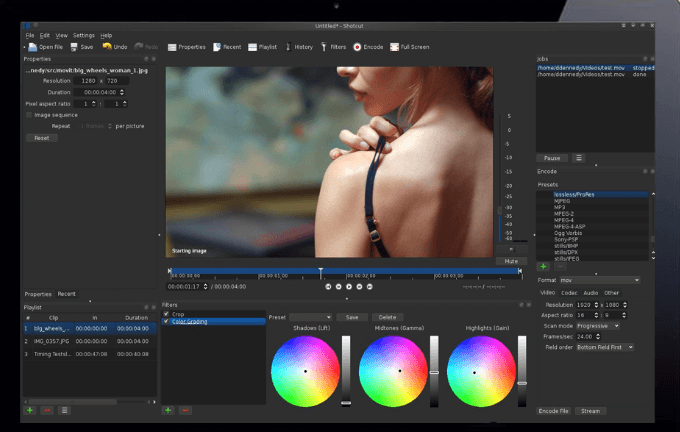Expand the Scan mode Progressive dropdown
Image resolution: width=680 pixels, height=432 pixels.
(x=598, y=325)
